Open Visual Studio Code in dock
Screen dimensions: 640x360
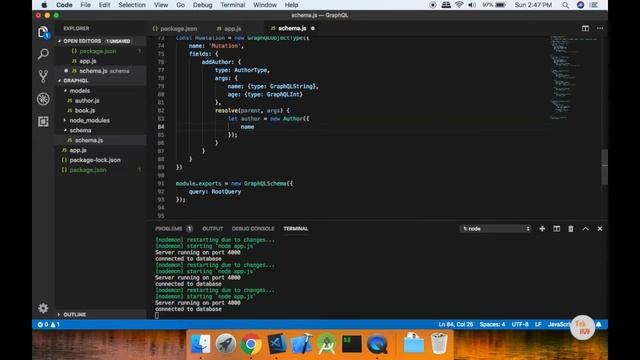276,344
